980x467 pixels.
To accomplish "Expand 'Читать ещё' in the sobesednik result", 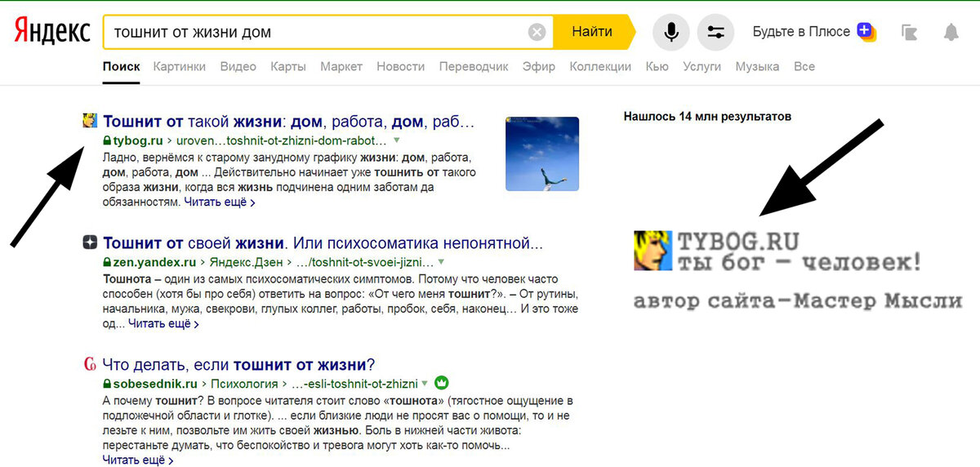I will coord(138,460).
